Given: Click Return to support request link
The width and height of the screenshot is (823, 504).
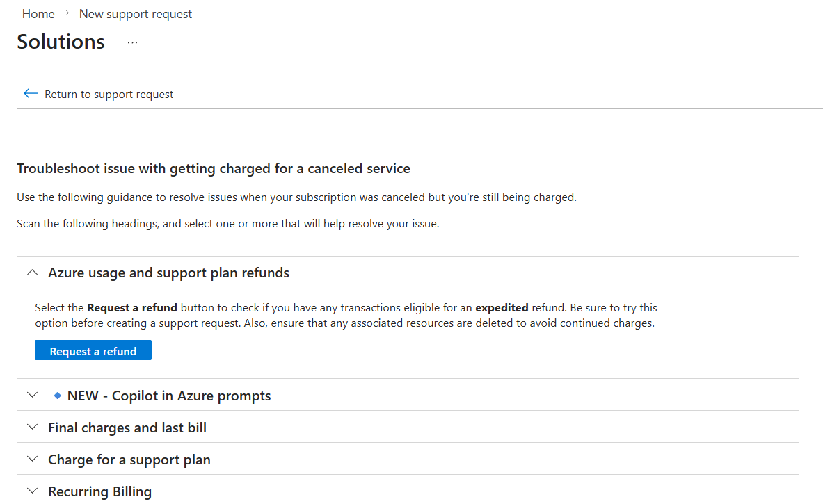Looking at the screenshot, I should click(x=109, y=95).
